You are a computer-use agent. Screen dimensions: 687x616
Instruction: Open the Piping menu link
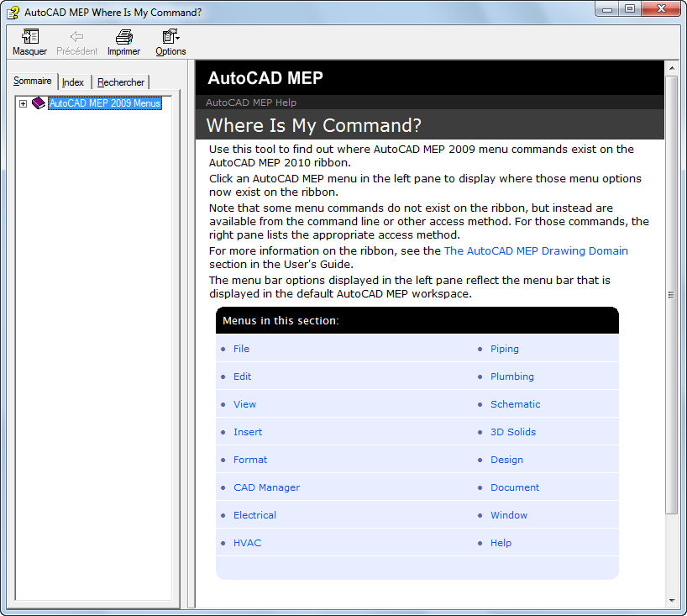(x=504, y=349)
